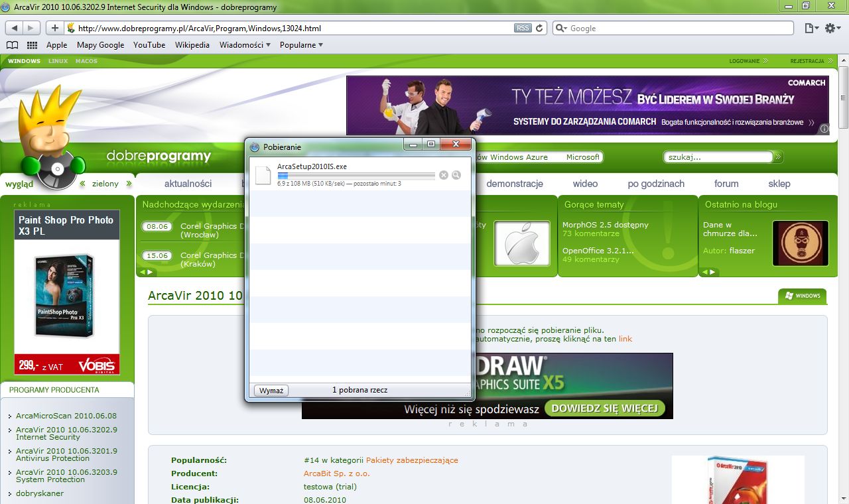Screen dimensions: 849x504
Task: Click REJESTRACJA link
Action: tap(811, 61)
